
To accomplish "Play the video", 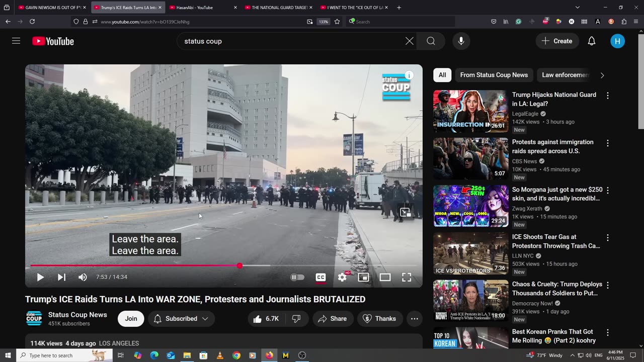I will [40, 277].
